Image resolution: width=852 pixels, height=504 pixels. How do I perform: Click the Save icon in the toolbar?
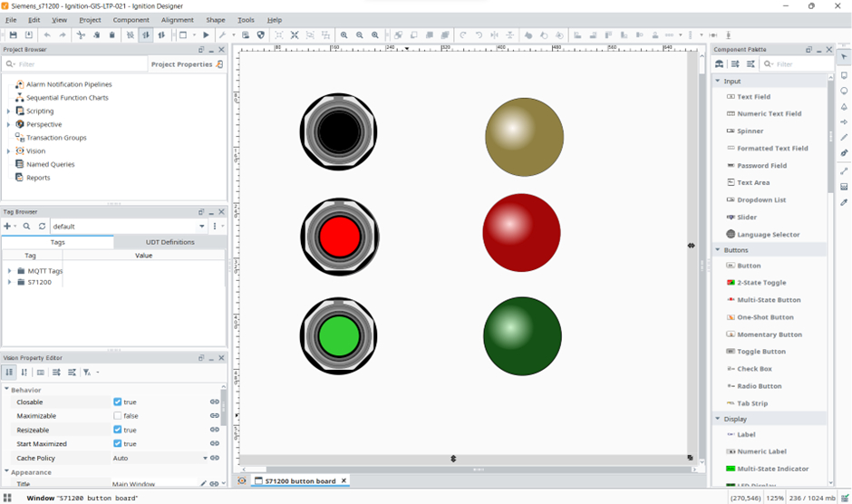[x=13, y=35]
